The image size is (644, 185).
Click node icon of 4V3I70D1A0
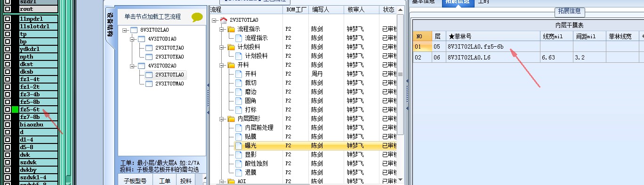click(141, 39)
